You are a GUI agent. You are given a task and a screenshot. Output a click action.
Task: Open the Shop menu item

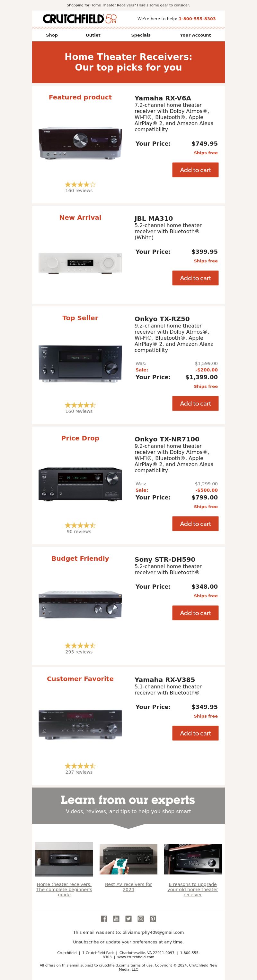(52, 35)
